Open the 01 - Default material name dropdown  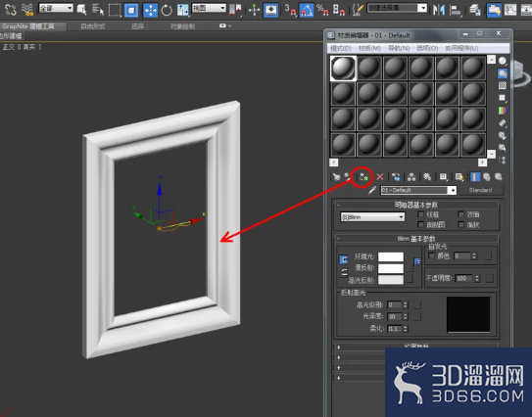point(418,190)
